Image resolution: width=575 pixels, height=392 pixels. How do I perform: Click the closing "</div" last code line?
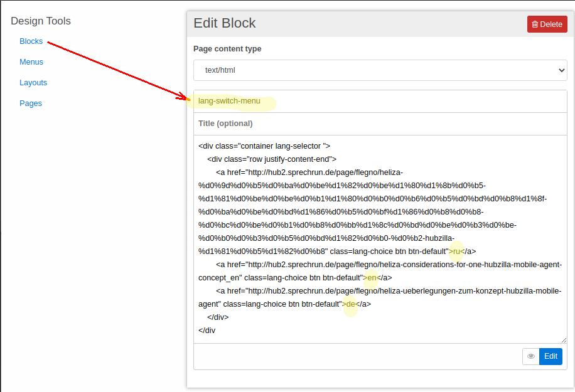pos(207,330)
